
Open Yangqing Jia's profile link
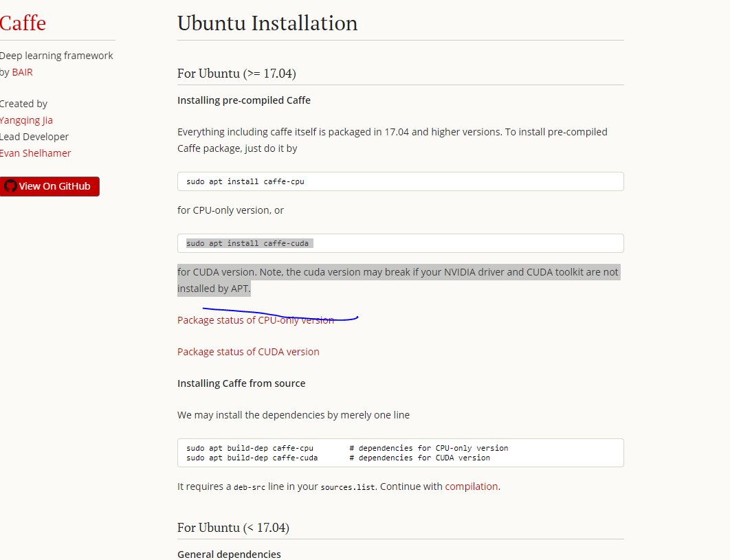click(26, 120)
